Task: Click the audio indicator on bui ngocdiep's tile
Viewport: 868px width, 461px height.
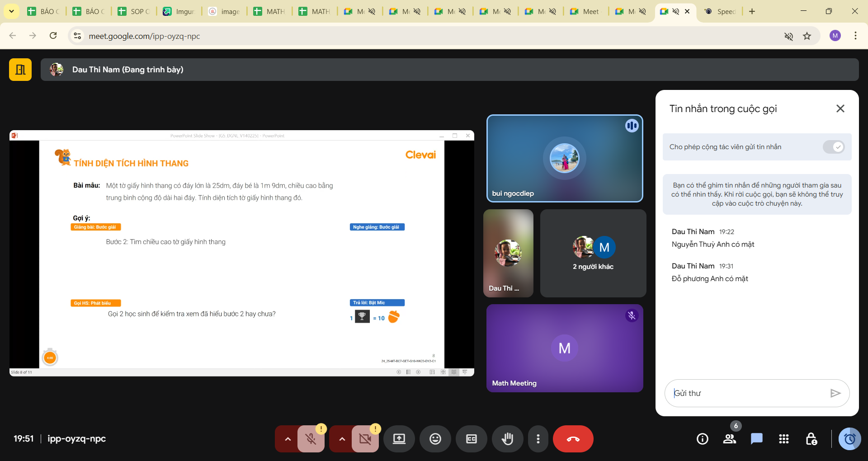Action: [x=632, y=126]
